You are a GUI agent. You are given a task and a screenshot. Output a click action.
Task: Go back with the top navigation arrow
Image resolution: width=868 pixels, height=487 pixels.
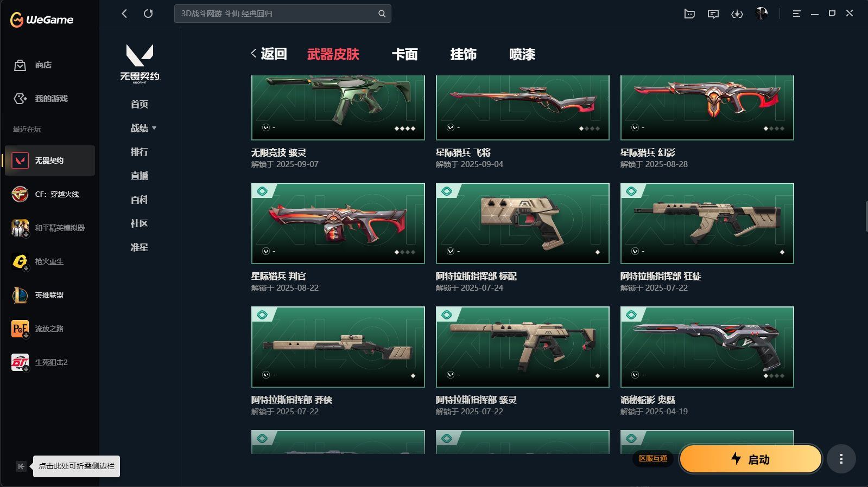[x=124, y=14]
